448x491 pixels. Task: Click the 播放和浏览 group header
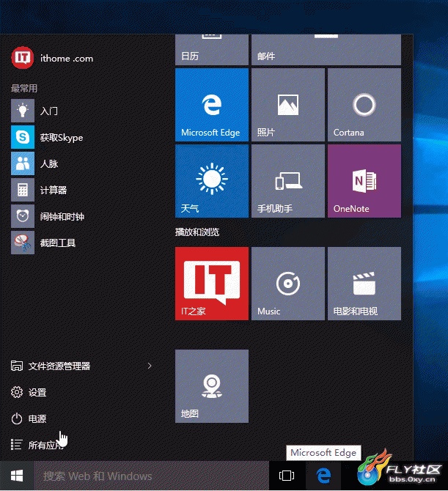coord(197,232)
